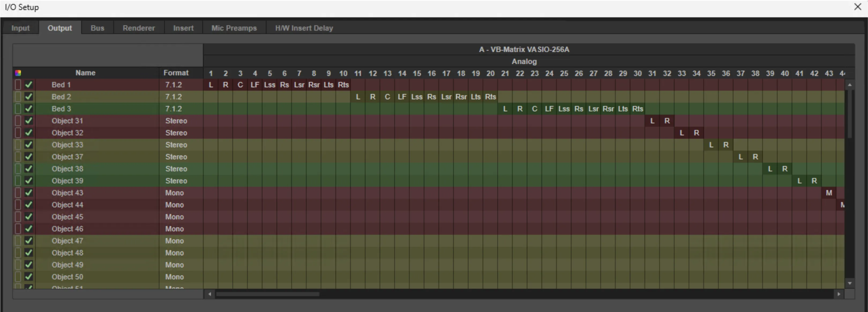
Task: Toggle the Object 47 active checkbox
Action: point(29,241)
